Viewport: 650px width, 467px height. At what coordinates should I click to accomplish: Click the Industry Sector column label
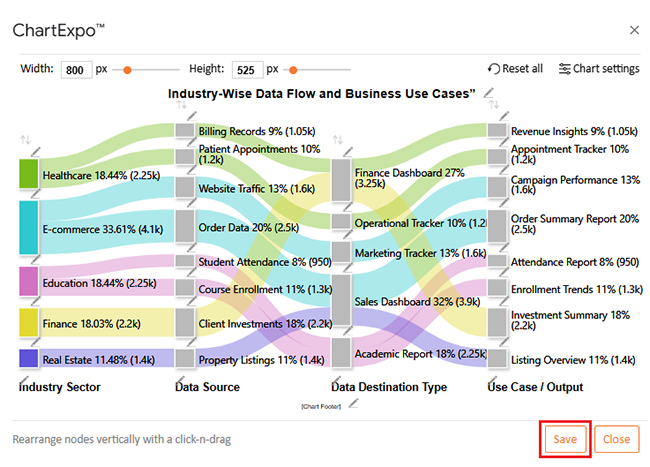tap(59, 387)
